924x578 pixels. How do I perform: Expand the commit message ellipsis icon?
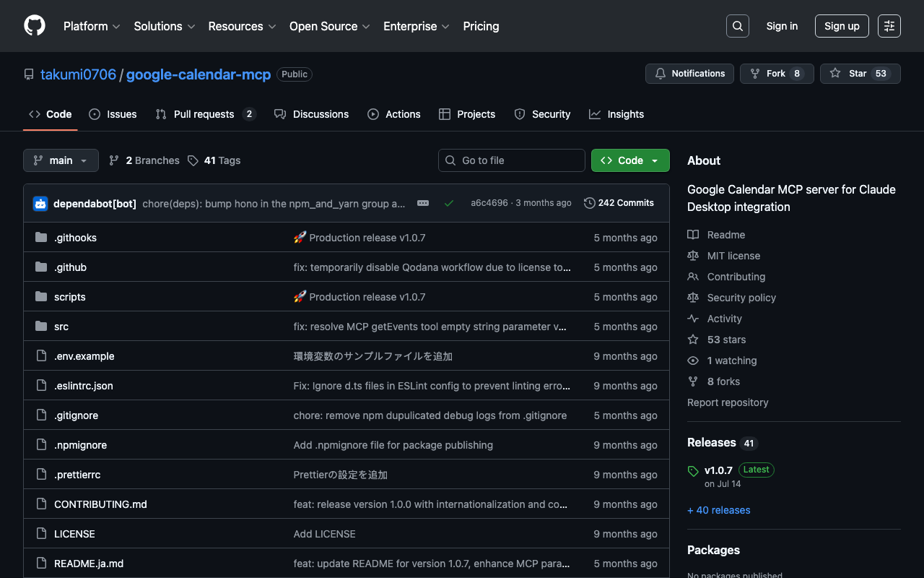[423, 204]
